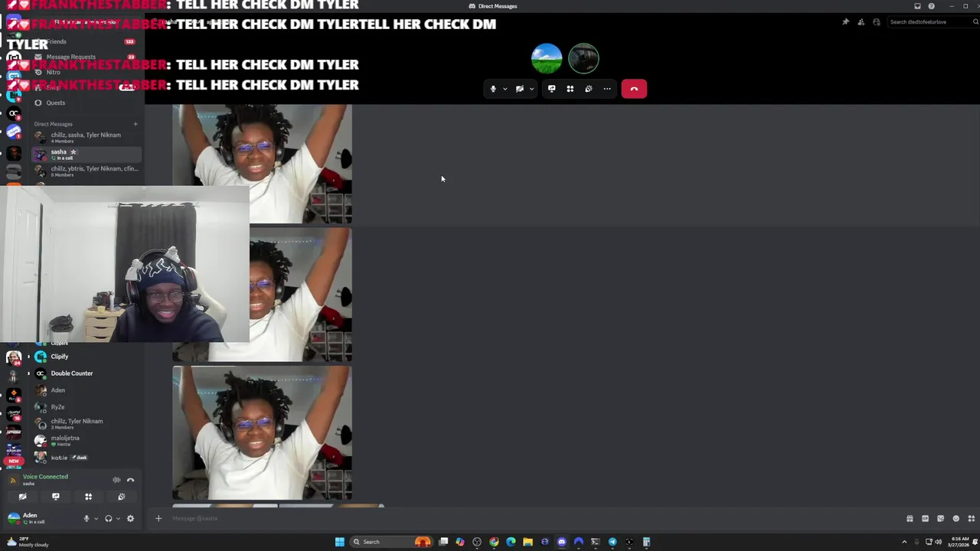Open pinned messages
This screenshot has height=551, width=980.
(x=845, y=22)
